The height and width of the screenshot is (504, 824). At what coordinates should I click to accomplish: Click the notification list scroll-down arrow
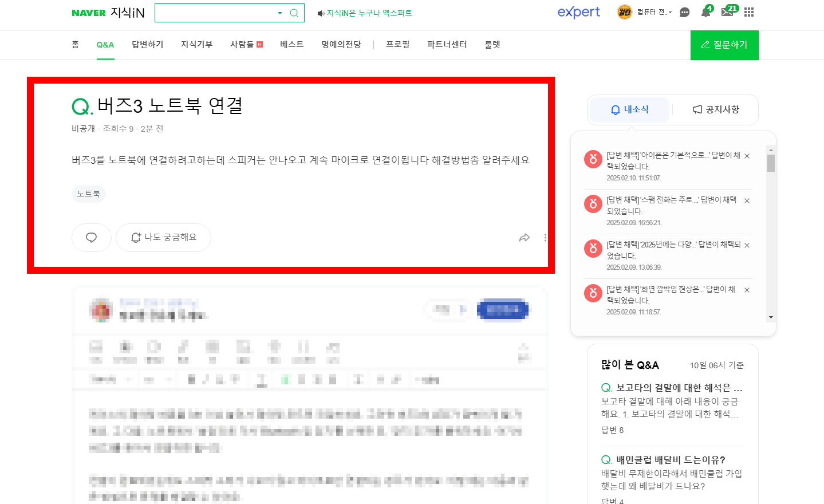pos(771,317)
